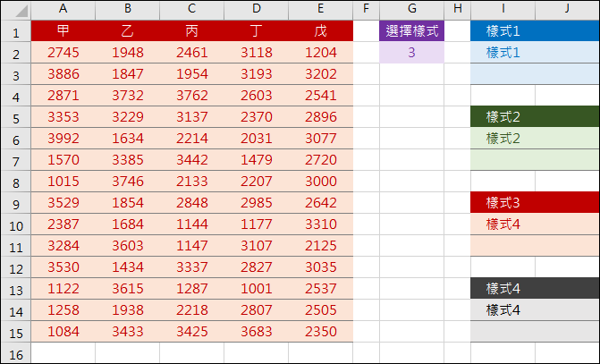The image size is (600, 364).
Task: Click header cell 丁
Action: coord(256,31)
